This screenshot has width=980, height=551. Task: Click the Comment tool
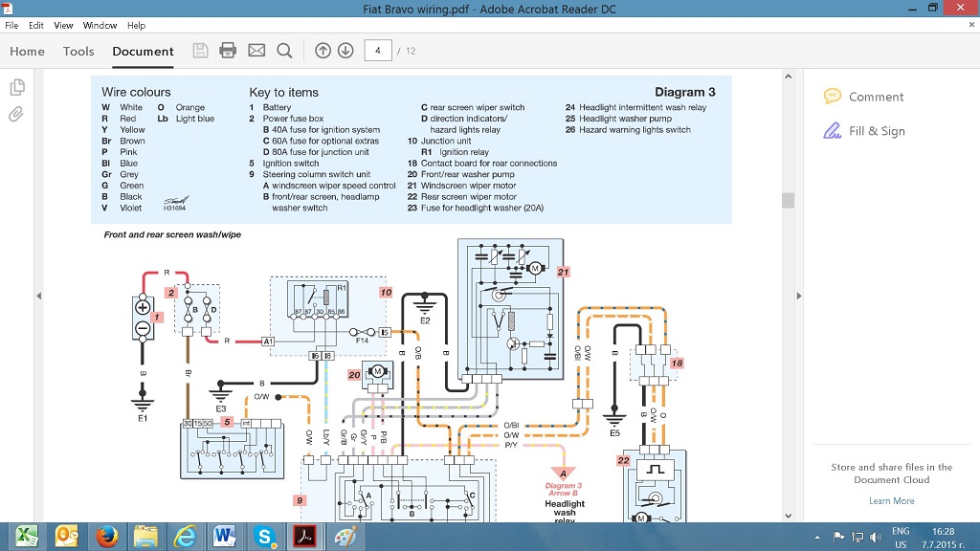864,97
